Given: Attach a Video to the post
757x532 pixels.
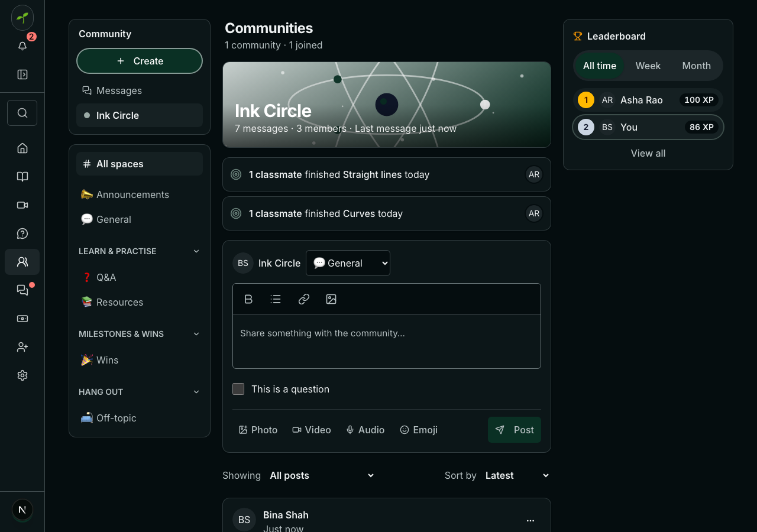Looking at the screenshot, I should tap(312, 430).
